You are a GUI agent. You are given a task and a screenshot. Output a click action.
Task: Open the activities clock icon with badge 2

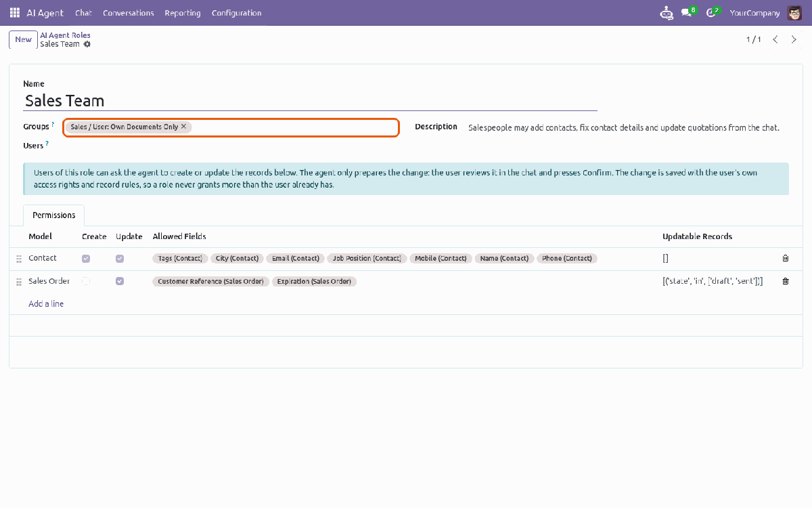[x=713, y=12]
